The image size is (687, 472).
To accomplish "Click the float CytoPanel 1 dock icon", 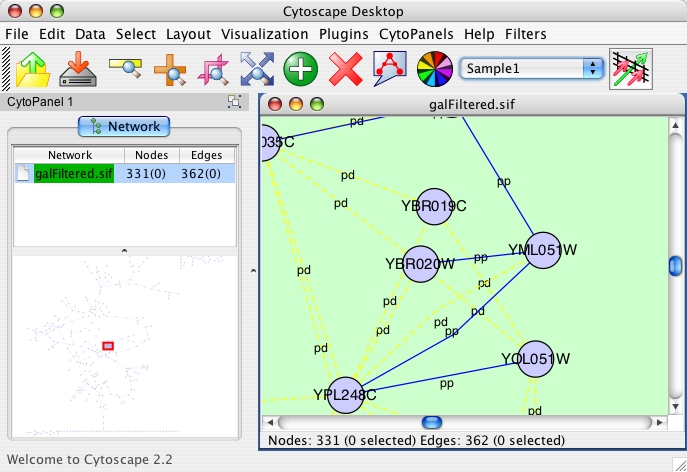I will (234, 102).
